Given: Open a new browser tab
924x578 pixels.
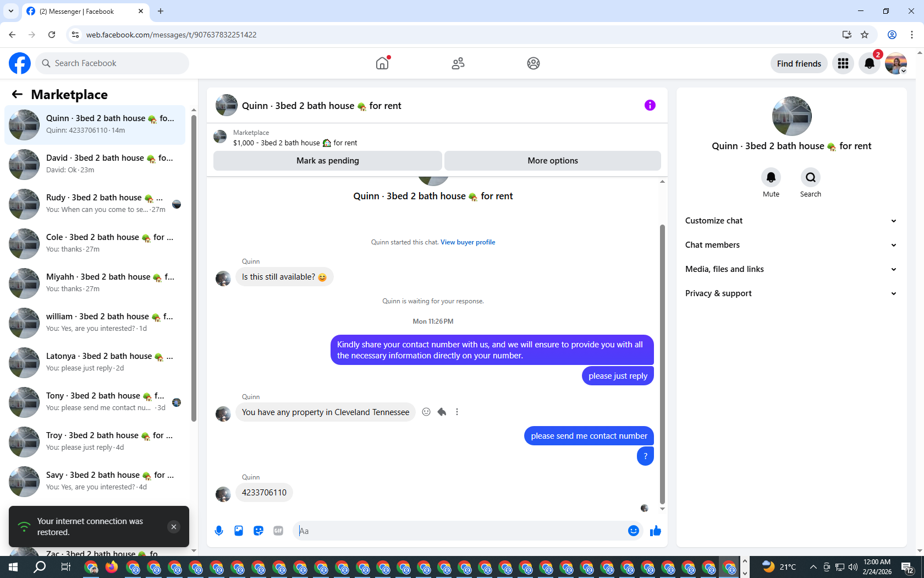Looking at the screenshot, I should pos(161,11).
